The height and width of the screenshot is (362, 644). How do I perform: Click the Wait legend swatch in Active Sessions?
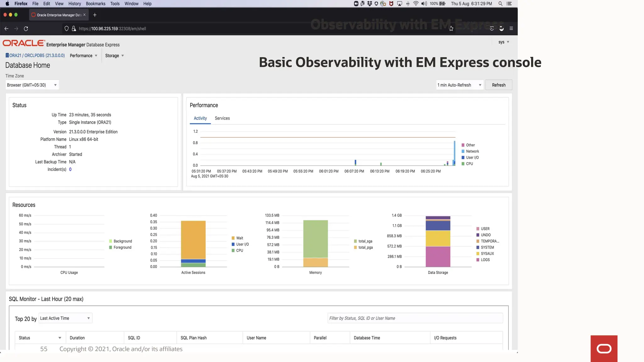tap(233, 238)
